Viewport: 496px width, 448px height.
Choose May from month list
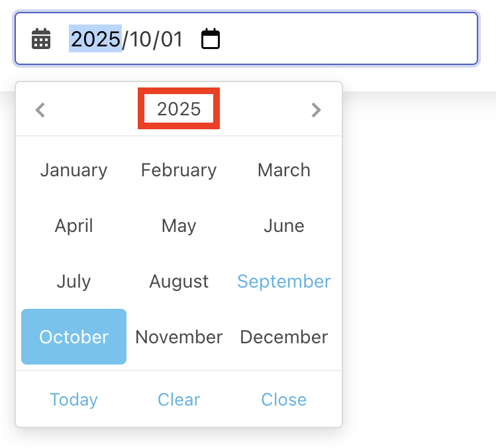(x=179, y=226)
